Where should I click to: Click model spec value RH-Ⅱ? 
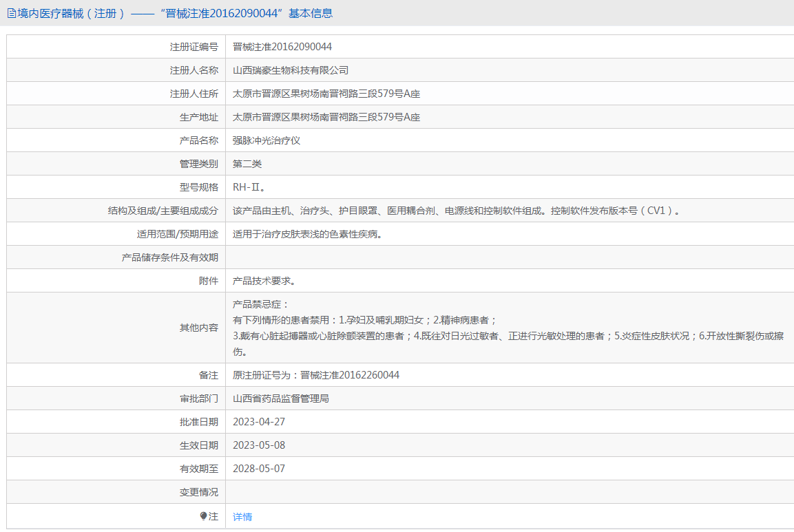pyautogui.click(x=249, y=187)
